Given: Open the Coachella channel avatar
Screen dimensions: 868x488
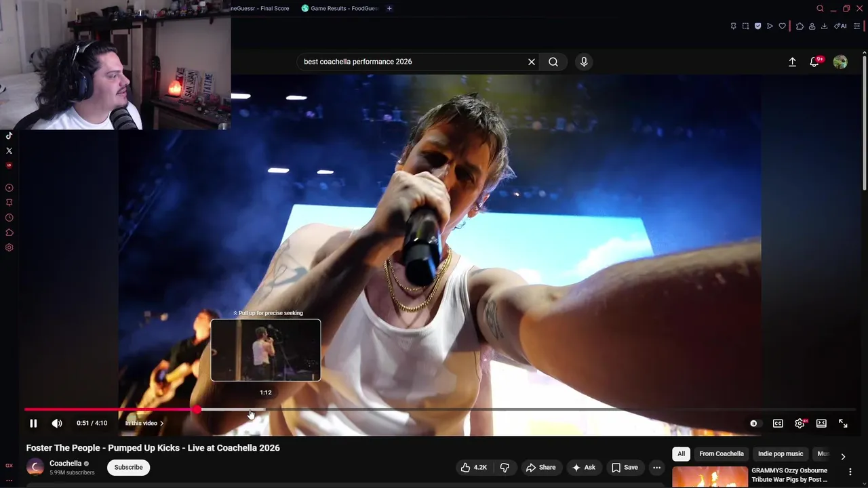Looking at the screenshot, I should [x=35, y=467].
